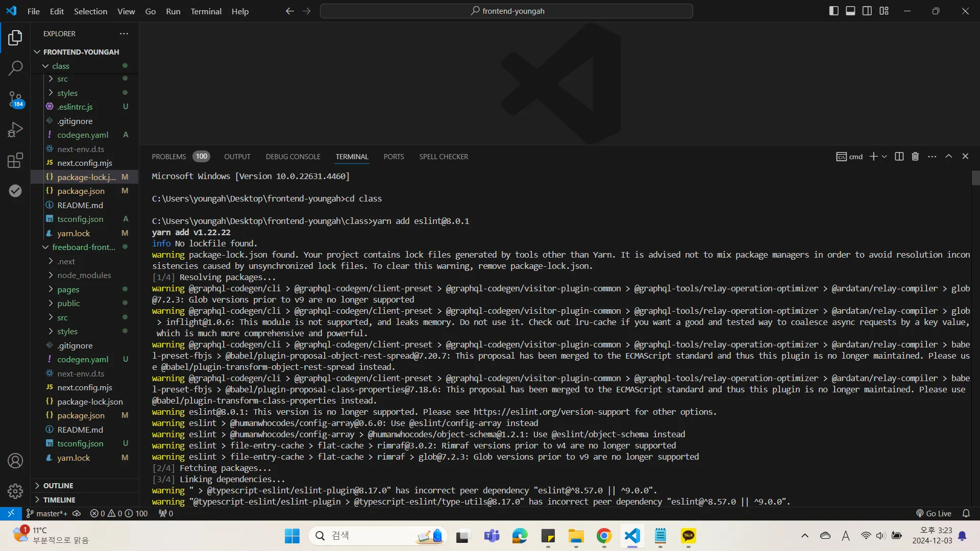Open the Search view in activity bar

click(15, 68)
